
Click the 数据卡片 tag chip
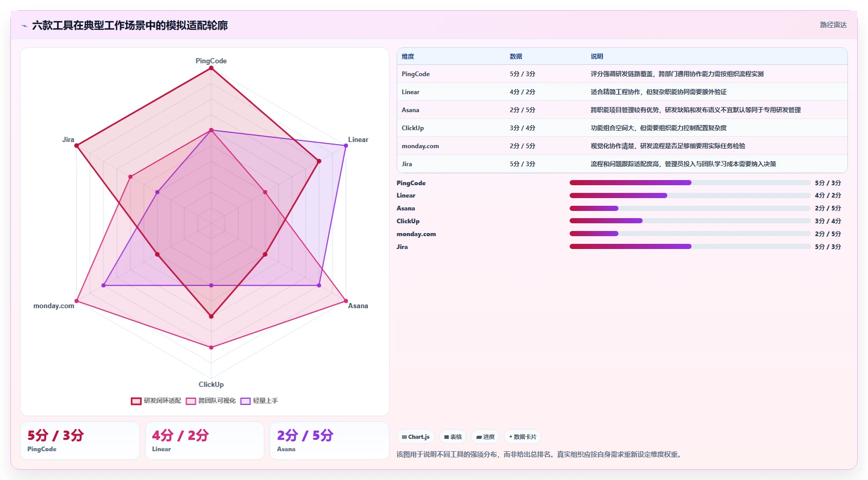point(523,437)
